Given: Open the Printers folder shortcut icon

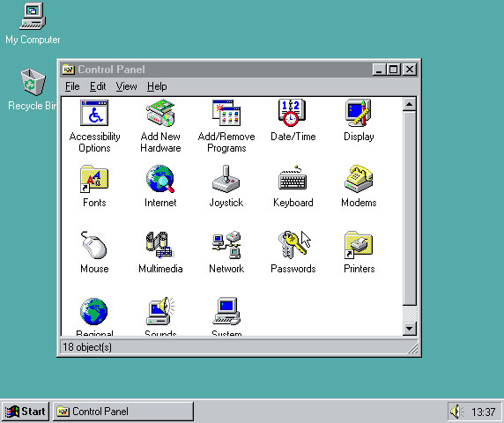Looking at the screenshot, I should pos(359,245).
